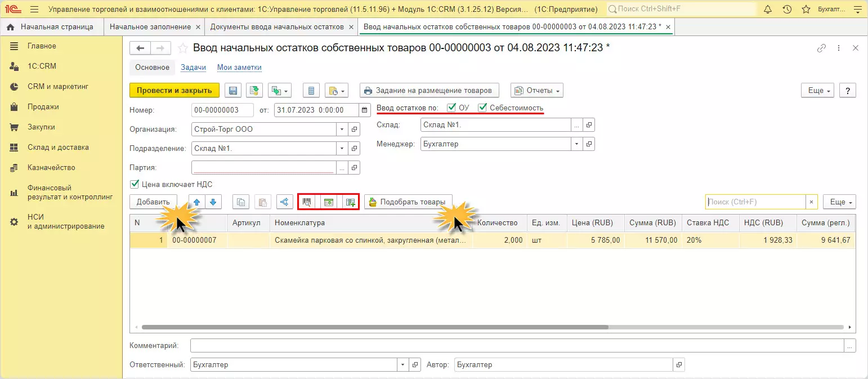Open the history clock icon

[x=787, y=10]
